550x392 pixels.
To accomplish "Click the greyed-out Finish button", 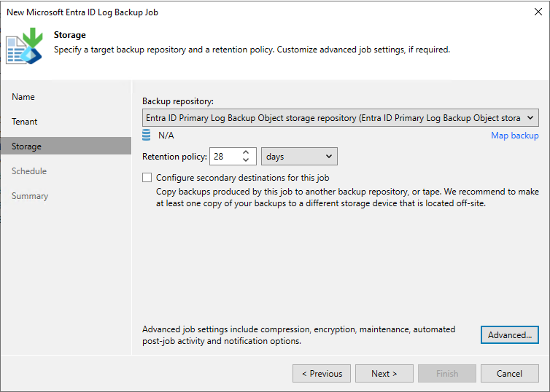I will tap(447, 374).
